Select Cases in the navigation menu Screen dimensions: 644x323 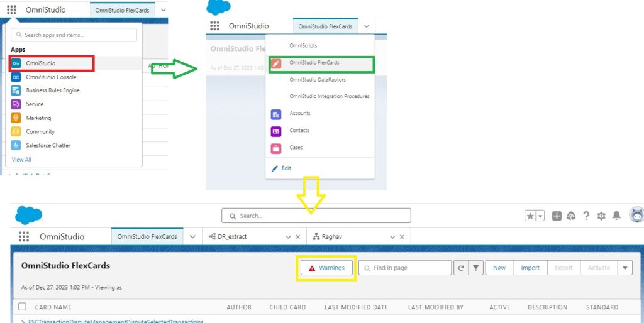tap(296, 147)
